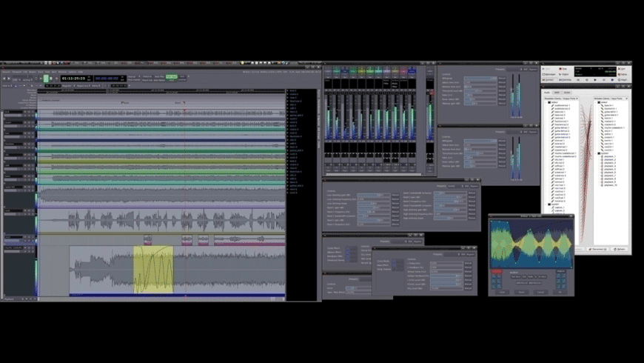644x363 pixels.
Task: Click Bypass in the upper compressor plugin window
Action: [x=533, y=69]
